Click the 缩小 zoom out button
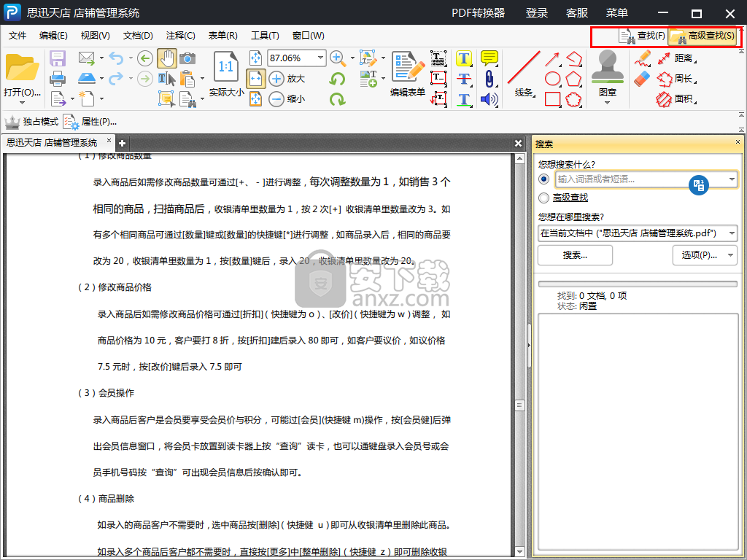 tap(287, 99)
